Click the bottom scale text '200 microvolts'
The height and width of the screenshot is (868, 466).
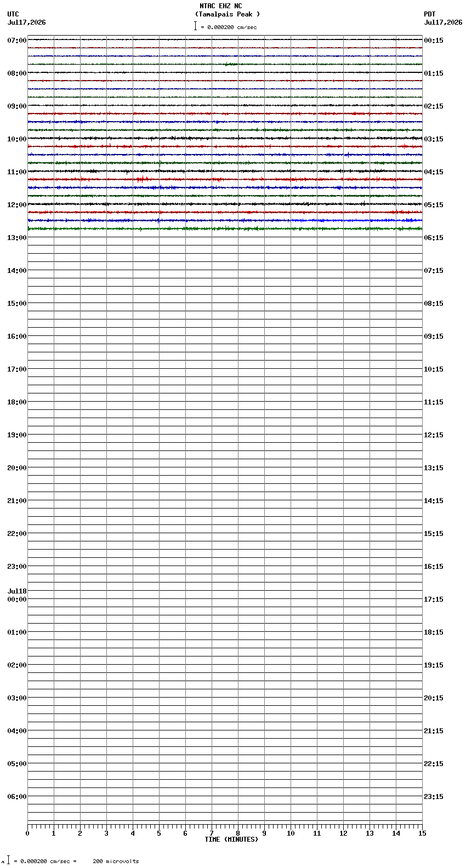(116, 861)
